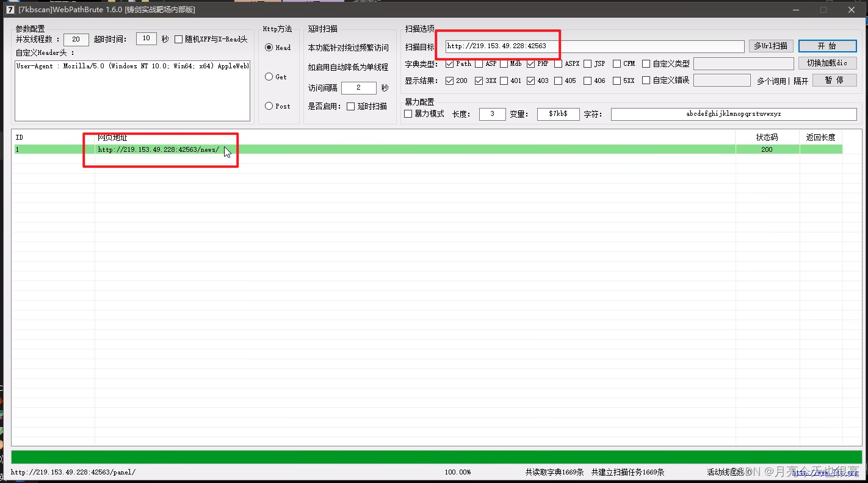Viewport: 868px width, 483px height.
Task: Enable the 自定义类型 checkbox
Action: (646, 63)
